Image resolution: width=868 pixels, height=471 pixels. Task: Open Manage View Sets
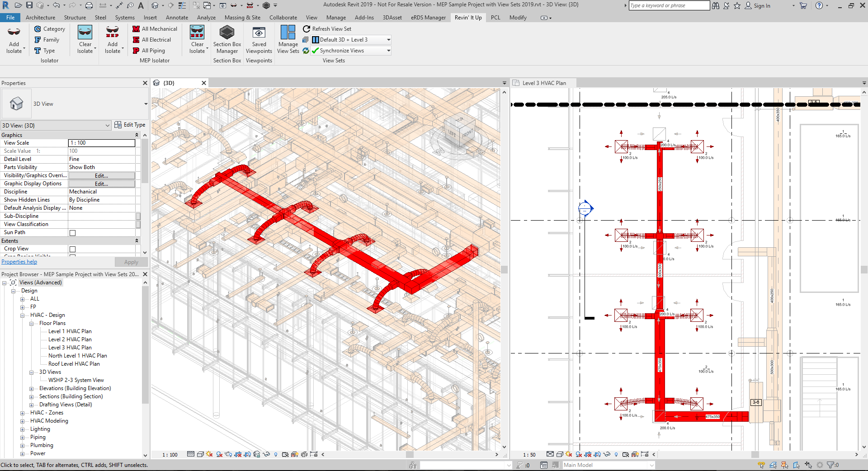click(x=288, y=40)
